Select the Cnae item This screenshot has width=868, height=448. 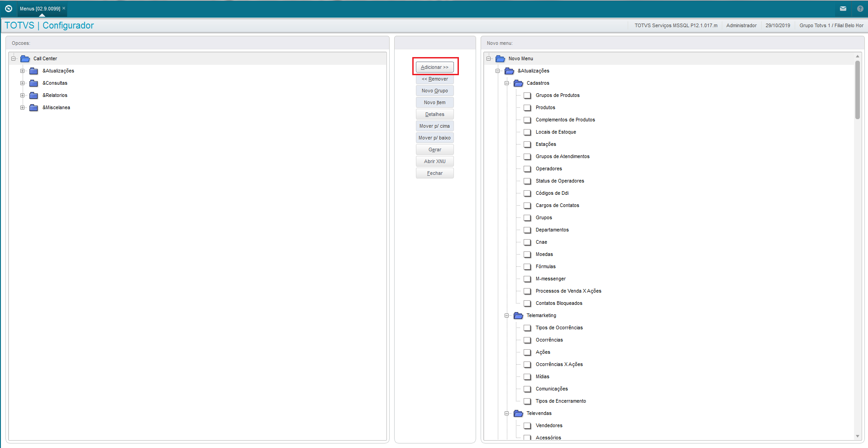pos(541,242)
